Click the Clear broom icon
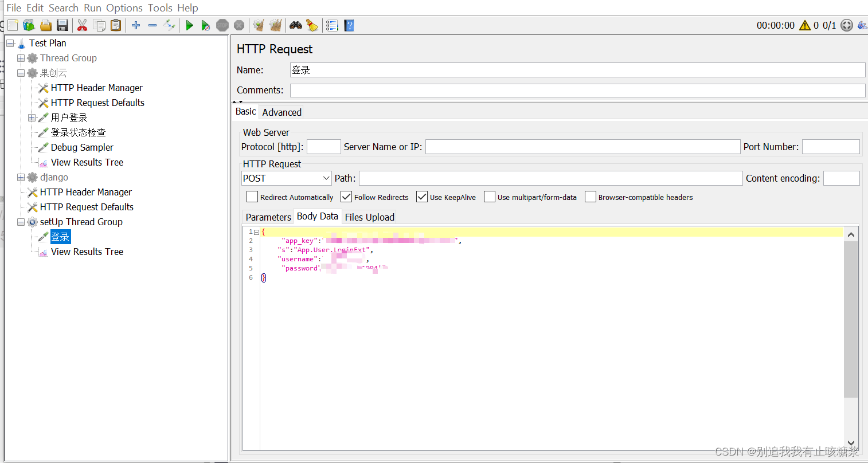This screenshot has width=868, height=463. 259,25
